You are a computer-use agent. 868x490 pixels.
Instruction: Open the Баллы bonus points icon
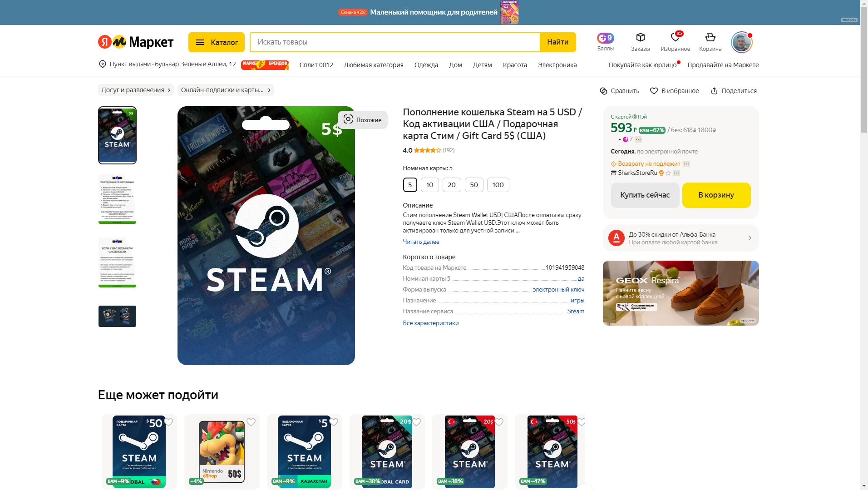click(x=605, y=38)
